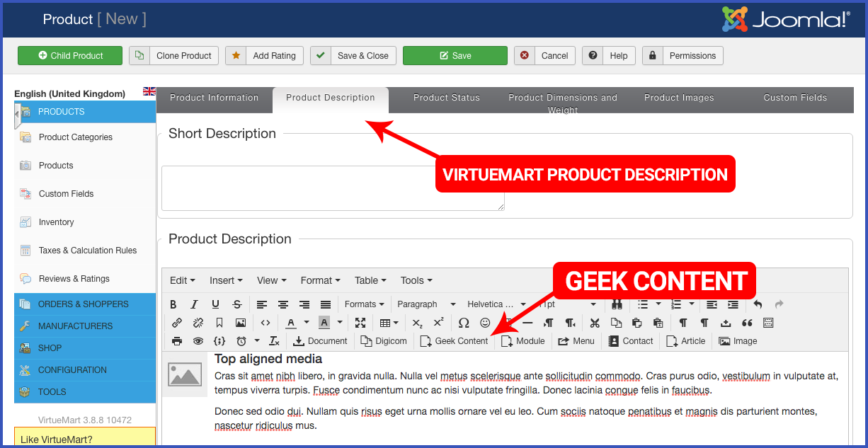
Task: Click the clear formatting icon
Action: point(274,341)
